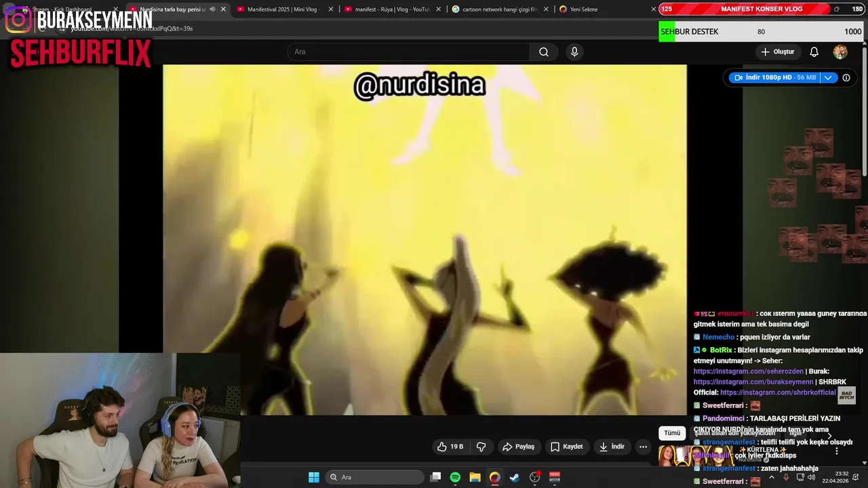
Task: Mute the Nurdisina tab via speaker icon
Action: click(x=212, y=9)
